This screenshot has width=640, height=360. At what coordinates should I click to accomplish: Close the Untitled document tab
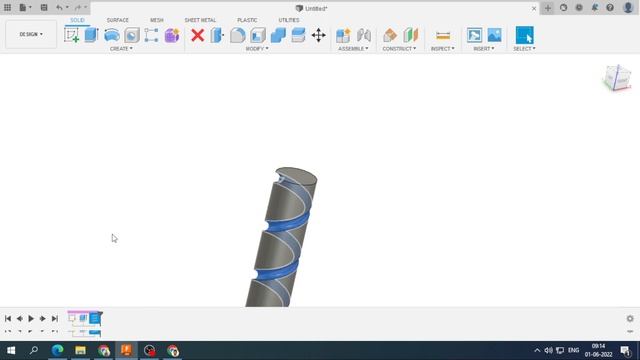[x=534, y=8]
